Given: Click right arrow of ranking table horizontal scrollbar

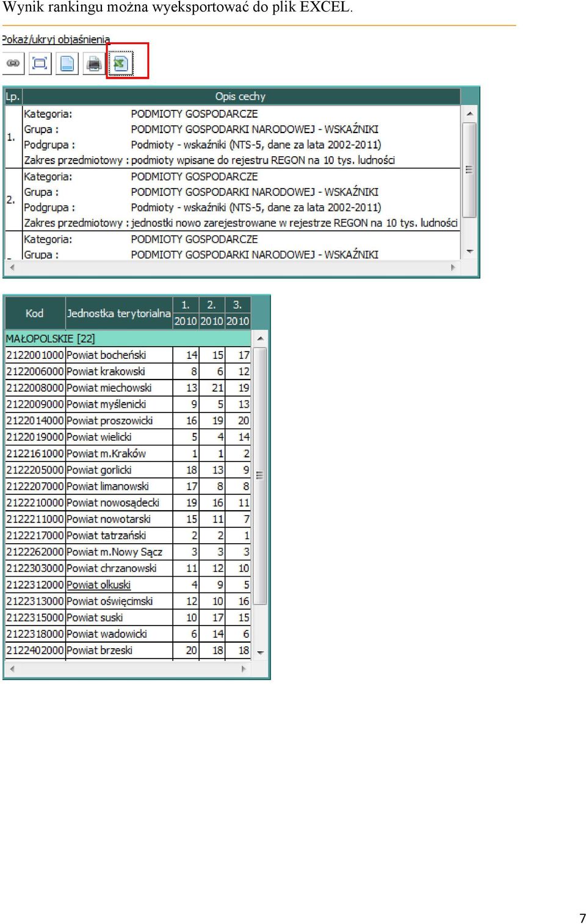Looking at the screenshot, I should click(x=244, y=669).
